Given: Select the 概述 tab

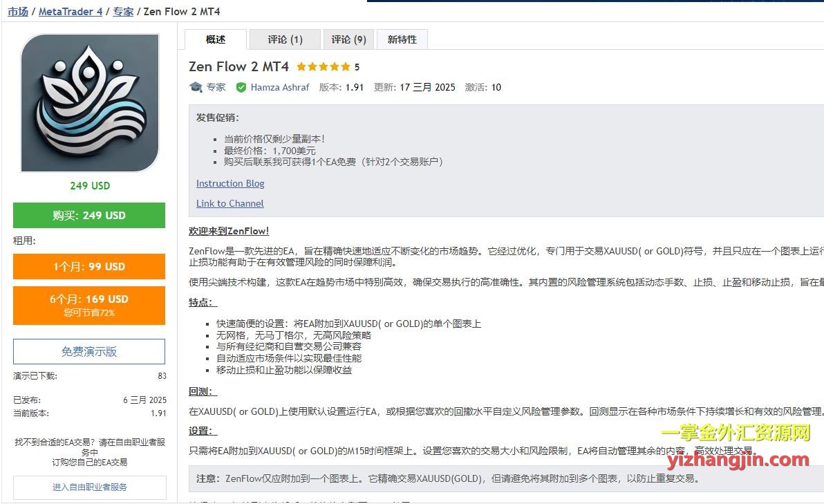Looking at the screenshot, I should pyautogui.click(x=216, y=39).
